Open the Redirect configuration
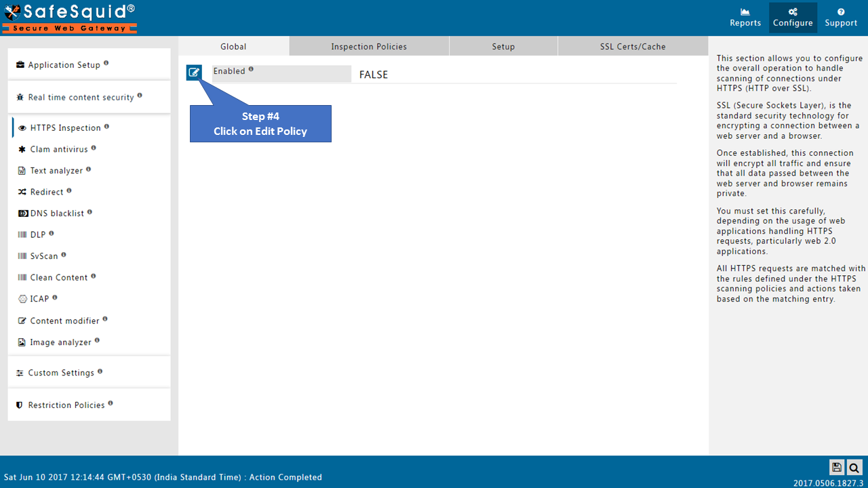Screen dimensions: 868x488 pos(48,192)
